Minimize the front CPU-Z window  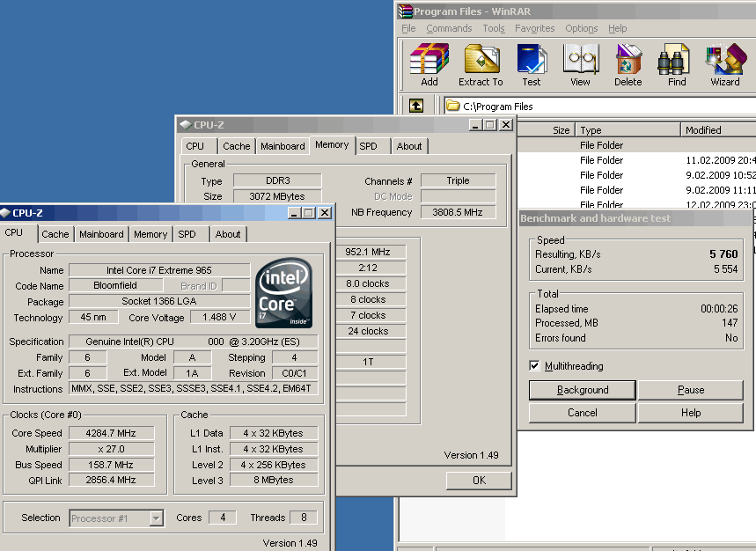pyautogui.click(x=294, y=213)
